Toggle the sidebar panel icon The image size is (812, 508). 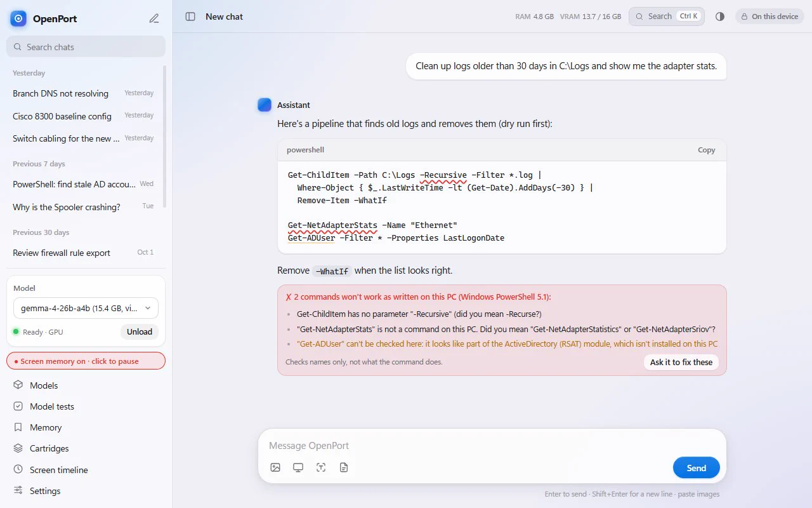tap(190, 17)
